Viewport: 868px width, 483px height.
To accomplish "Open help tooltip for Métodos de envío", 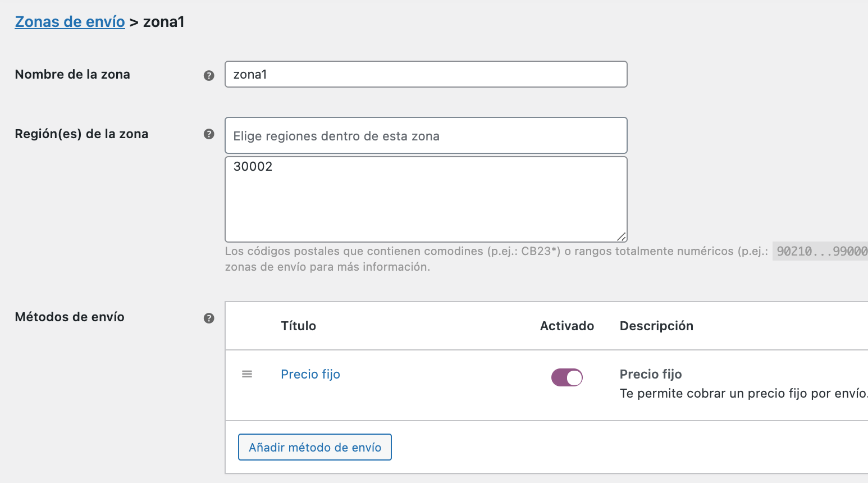I will pos(209,318).
